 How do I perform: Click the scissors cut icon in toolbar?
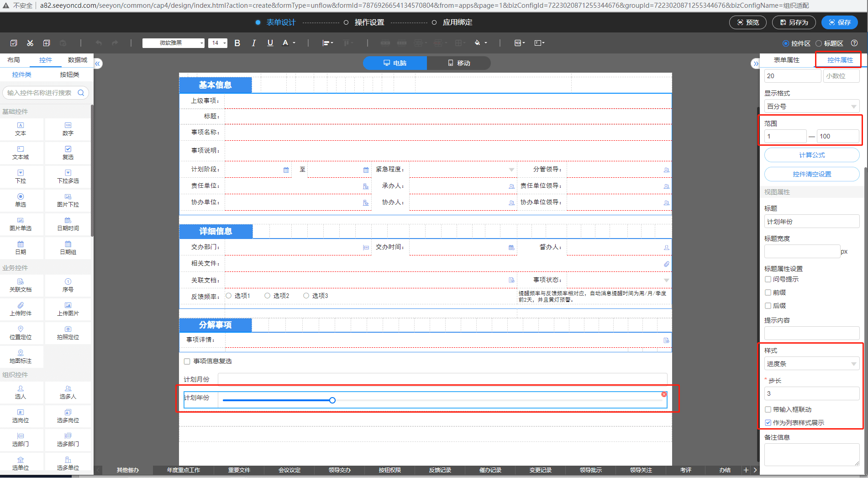(30, 43)
